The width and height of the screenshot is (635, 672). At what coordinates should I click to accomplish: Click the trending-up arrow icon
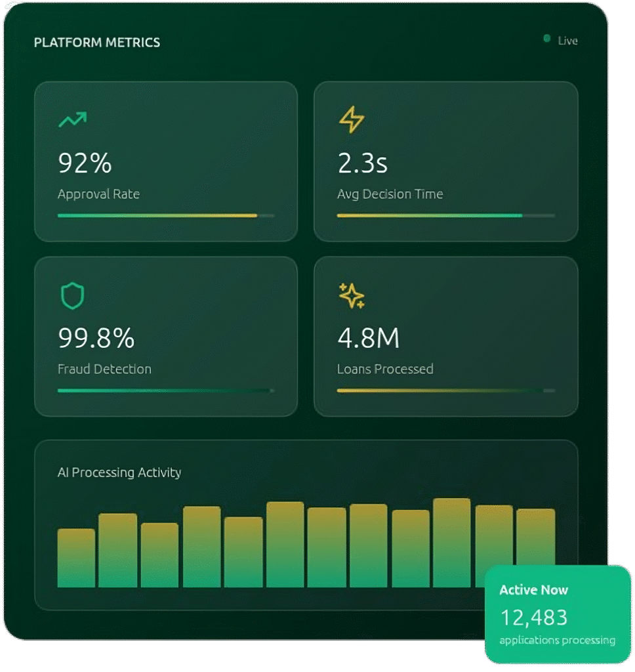click(x=72, y=119)
